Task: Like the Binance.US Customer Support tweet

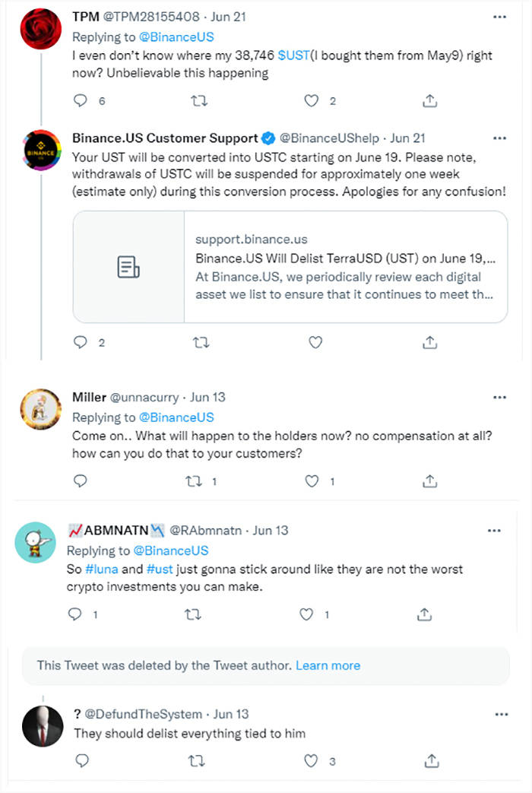Action: [x=315, y=342]
